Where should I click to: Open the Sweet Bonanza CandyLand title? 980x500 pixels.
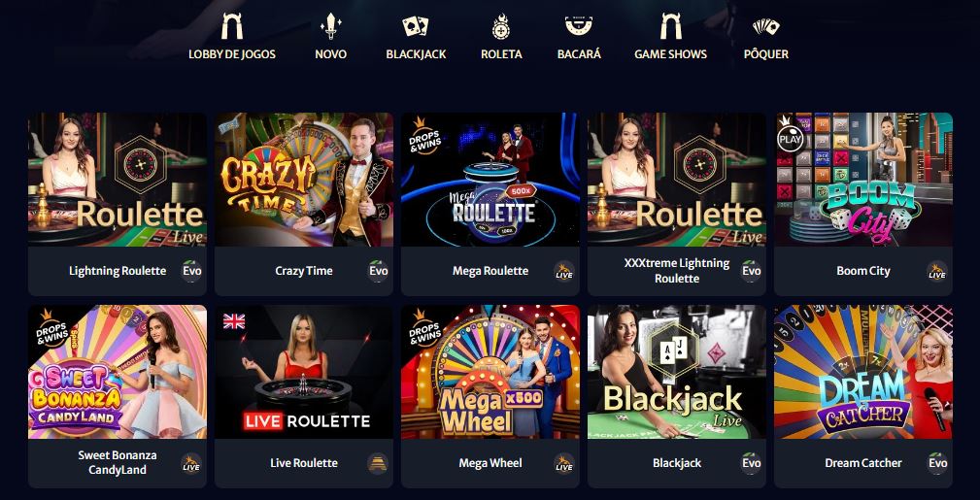click(x=118, y=462)
